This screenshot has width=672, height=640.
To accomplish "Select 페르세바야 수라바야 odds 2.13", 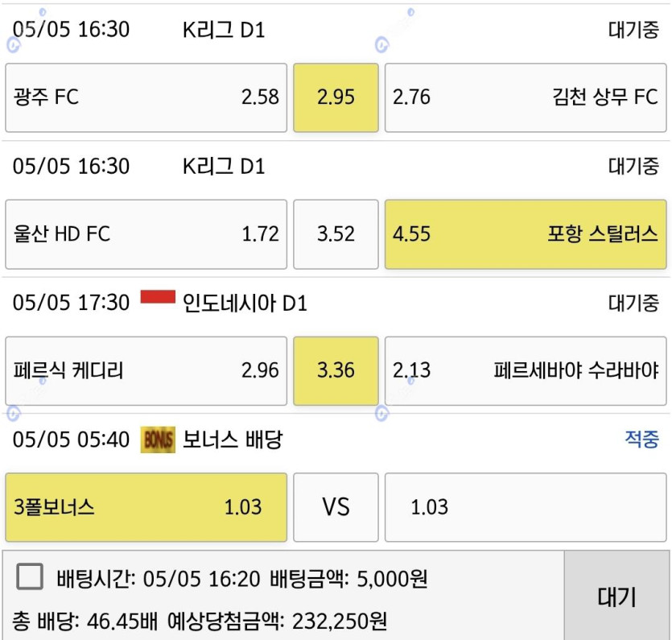I will (526, 371).
